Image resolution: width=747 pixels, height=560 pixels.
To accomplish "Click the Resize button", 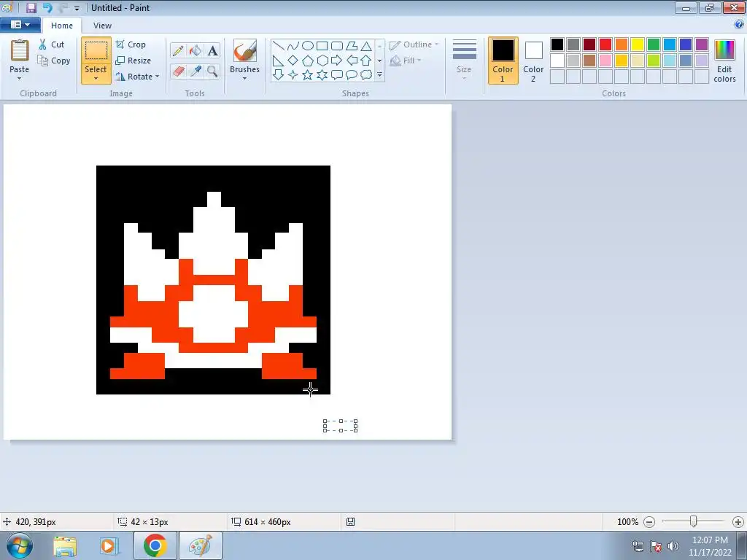I will [133, 61].
